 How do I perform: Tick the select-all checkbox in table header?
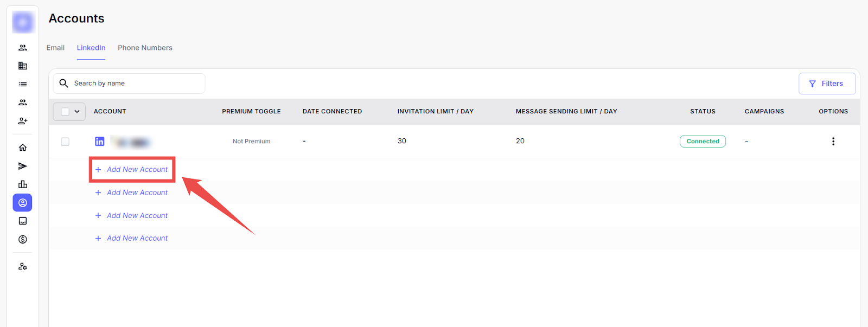click(65, 112)
